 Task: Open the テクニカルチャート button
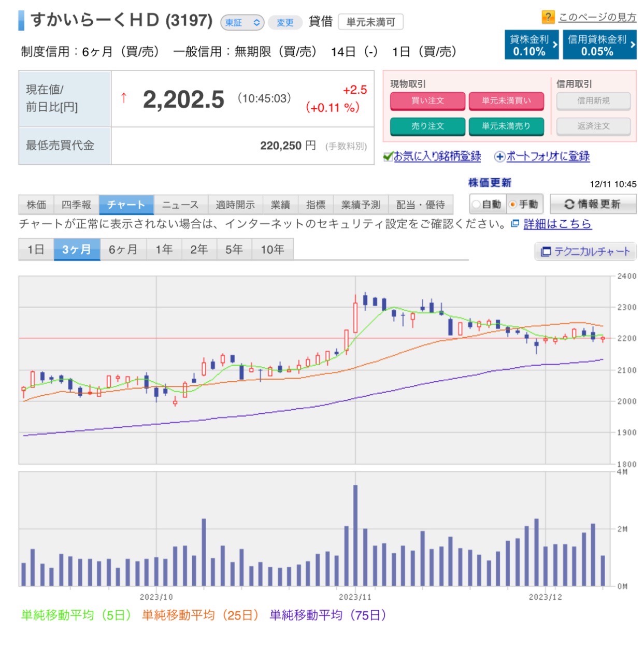click(x=585, y=252)
